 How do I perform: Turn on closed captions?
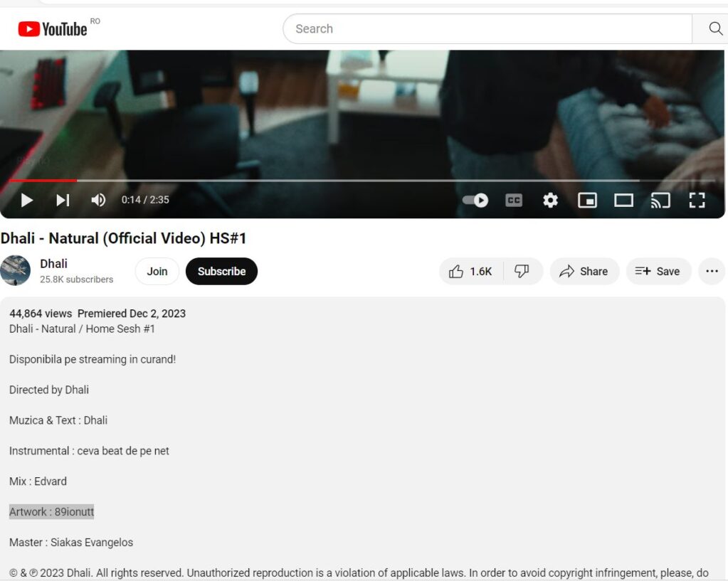514,201
